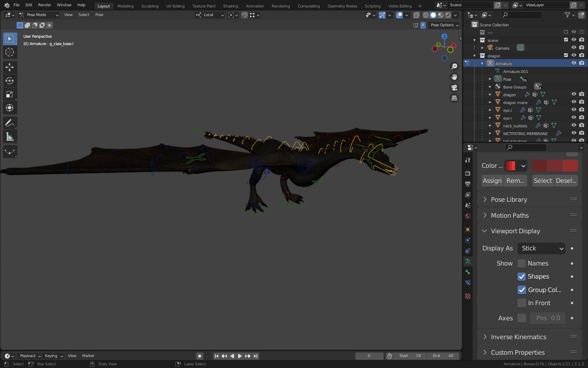Click the bone group red color swatches

point(555,166)
